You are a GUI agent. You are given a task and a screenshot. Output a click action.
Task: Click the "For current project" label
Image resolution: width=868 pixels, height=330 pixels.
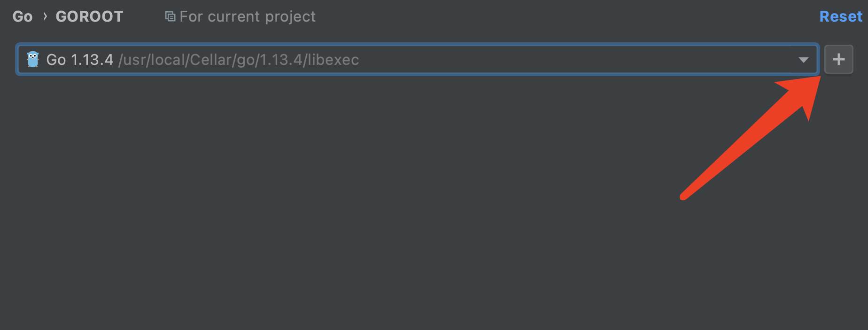(248, 16)
